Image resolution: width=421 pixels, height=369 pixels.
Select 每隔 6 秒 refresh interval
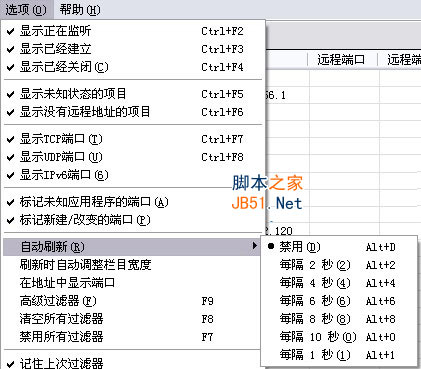[339, 301]
